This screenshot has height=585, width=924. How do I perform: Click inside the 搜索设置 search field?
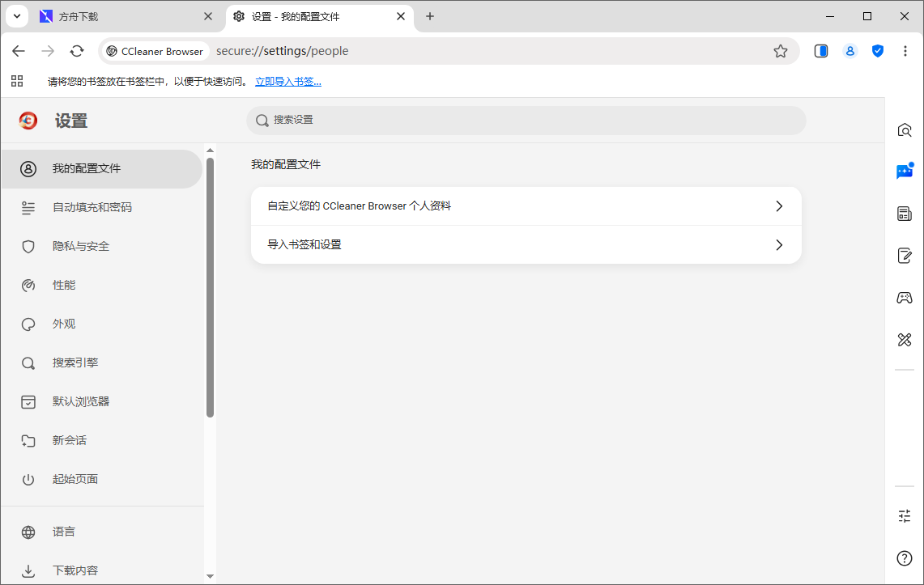(526, 120)
